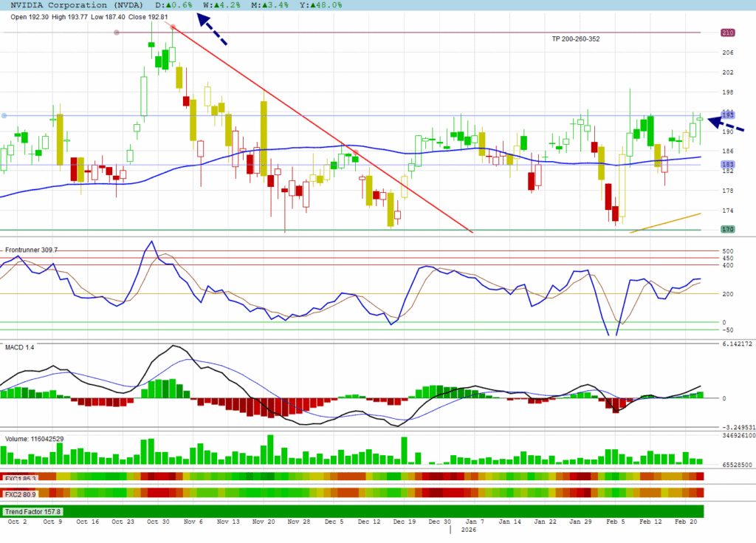Select the blue 183 price level tag
756x543 pixels.
pyautogui.click(x=727, y=165)
